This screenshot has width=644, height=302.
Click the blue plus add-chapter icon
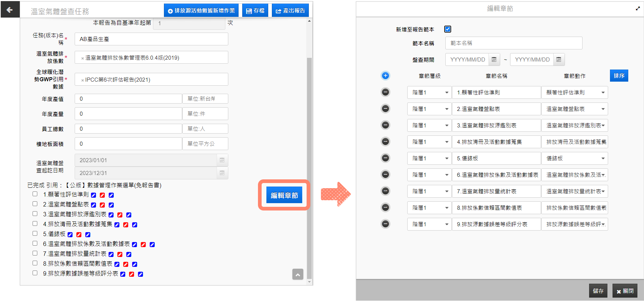coord(385,76)
